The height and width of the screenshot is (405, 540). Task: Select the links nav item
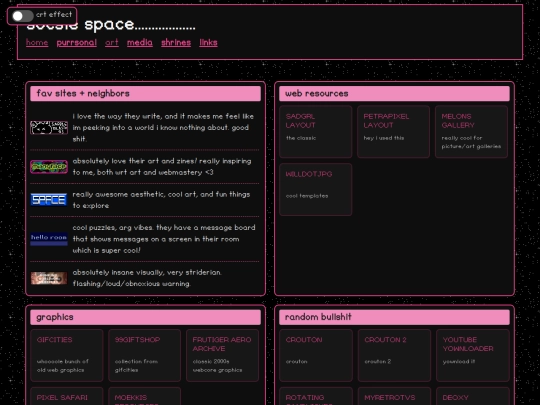coord(208,43)
